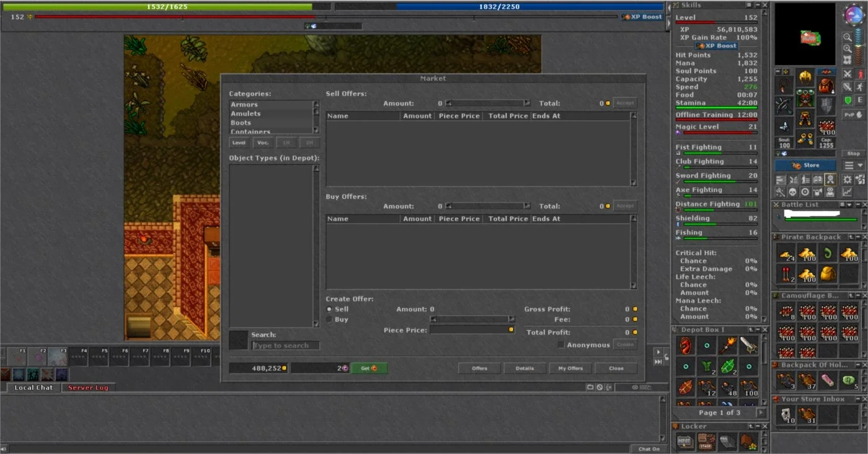
Task: Select the Stash item in Locker
Action: [x=706, y=441]
